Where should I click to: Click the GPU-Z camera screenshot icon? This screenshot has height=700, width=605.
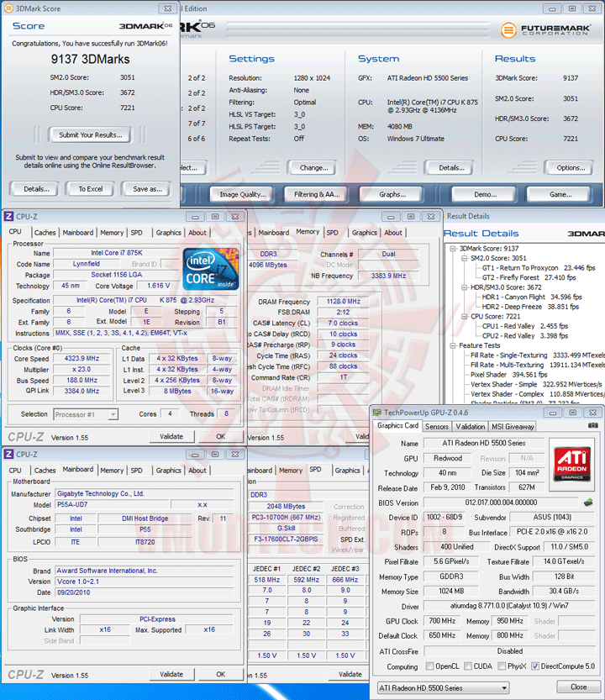point(592,425)
